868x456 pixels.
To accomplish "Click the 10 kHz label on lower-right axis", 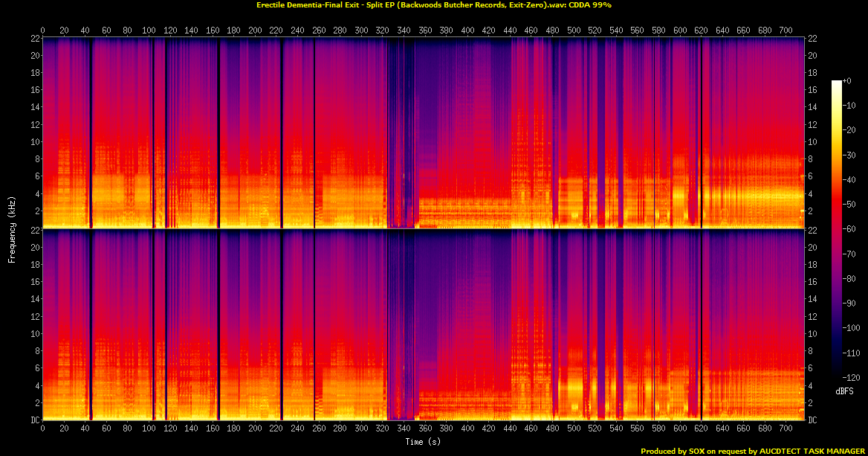I will pos(812,333).
